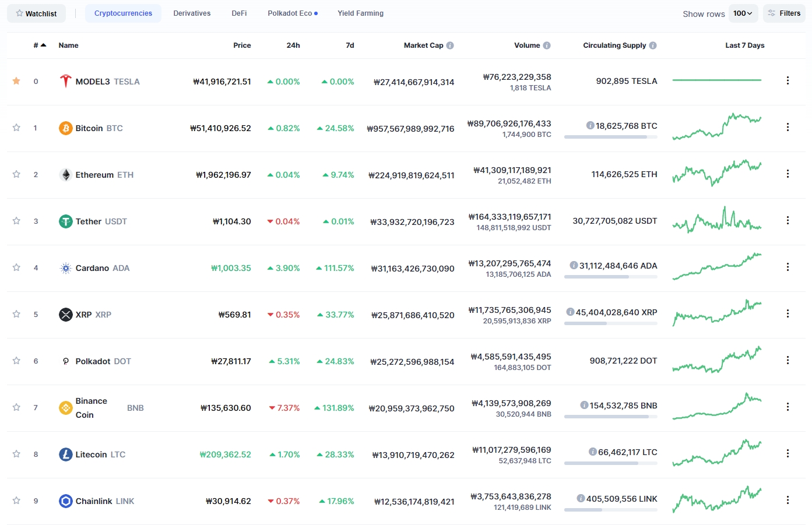Open the Polkadot DOT name link

coord(103,361)
